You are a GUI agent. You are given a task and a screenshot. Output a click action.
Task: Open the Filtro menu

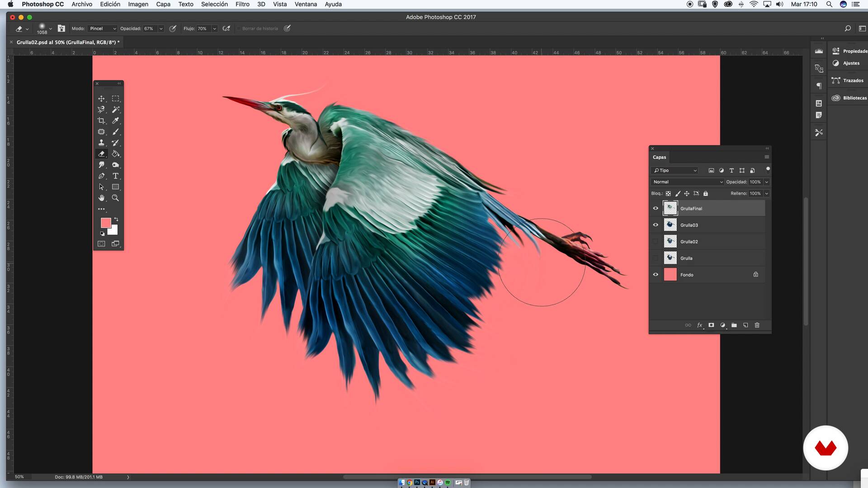click(x=242, y=4)
